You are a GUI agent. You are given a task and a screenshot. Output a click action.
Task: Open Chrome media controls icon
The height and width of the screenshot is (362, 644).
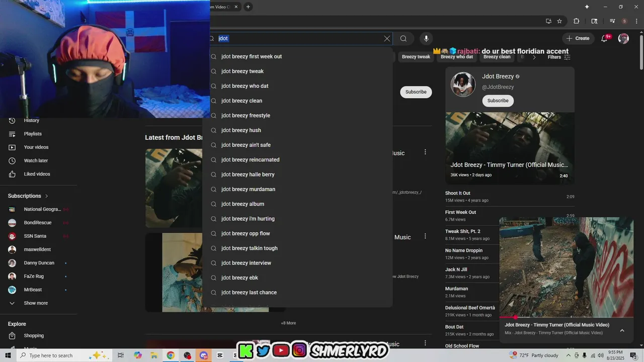[612, 21]
